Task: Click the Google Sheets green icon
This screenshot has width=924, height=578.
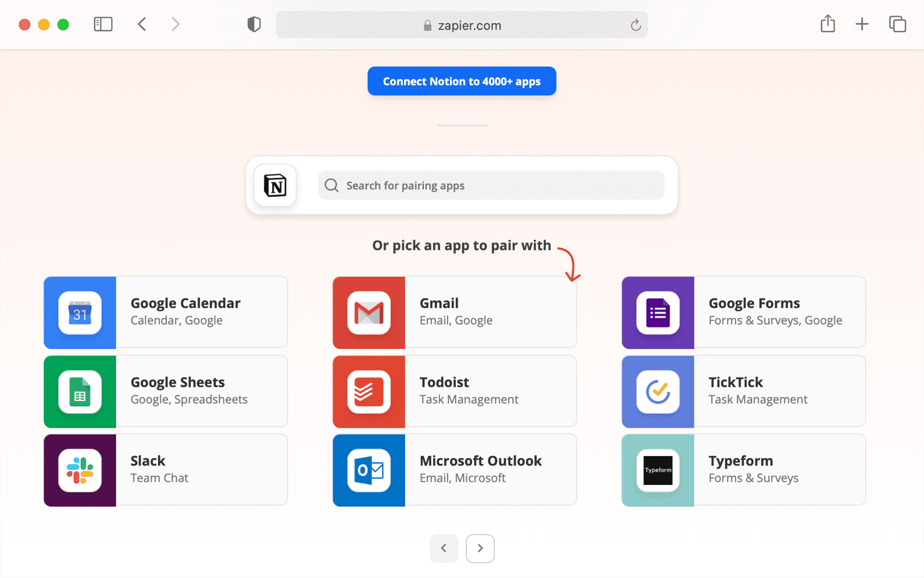Action: [80, 392]
